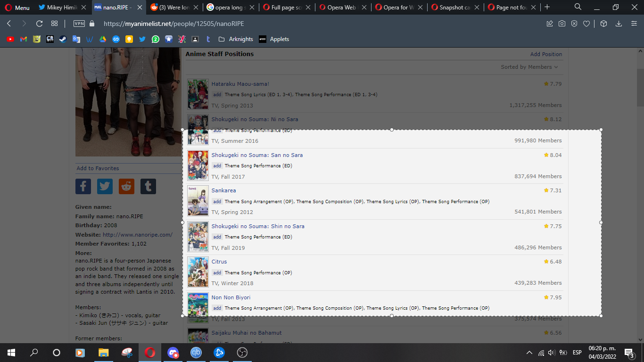Share on Facebook using the blue icon

[83, 186]
